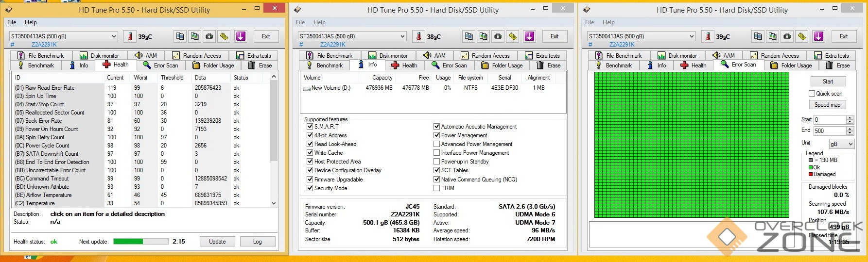Click the D: New Volume drive icon

(x=307, y=88)
